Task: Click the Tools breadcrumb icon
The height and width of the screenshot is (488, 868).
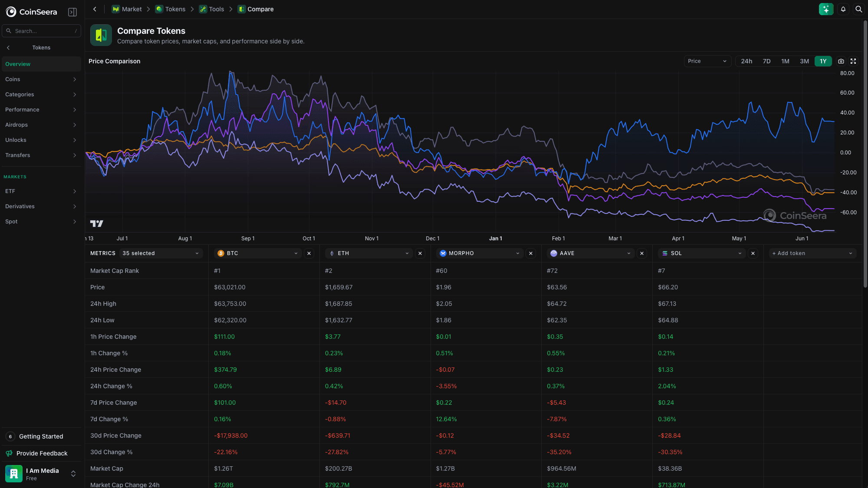Action: pos(203,9)
